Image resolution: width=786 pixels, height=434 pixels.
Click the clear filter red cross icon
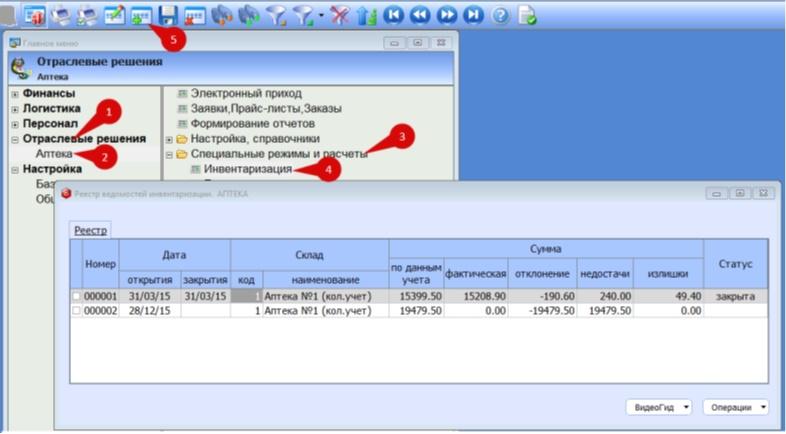[339, 16]
